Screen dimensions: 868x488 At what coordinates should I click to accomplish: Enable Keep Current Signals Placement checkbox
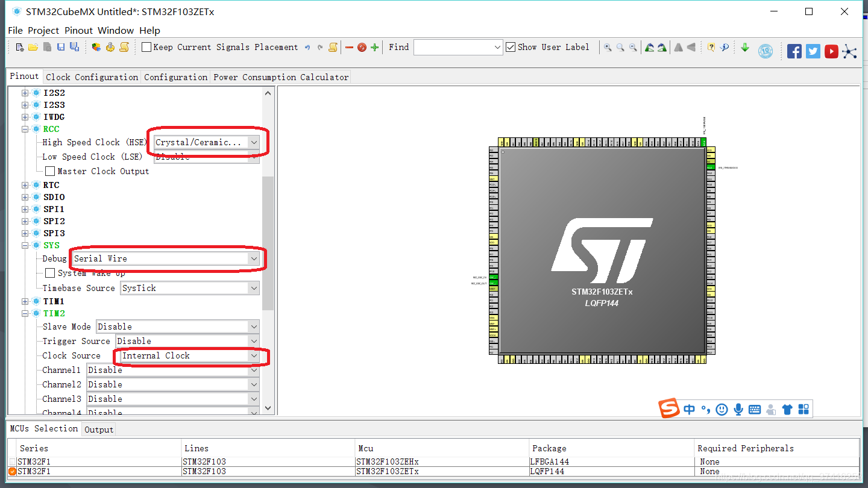pyautogui.click(x=146, y=47)
